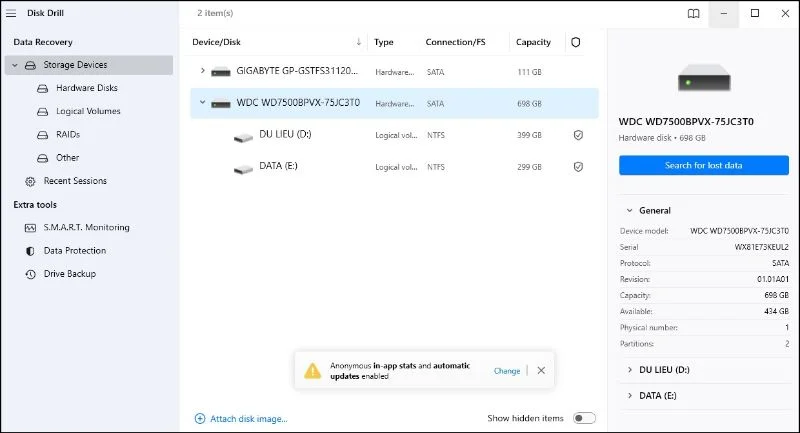Click the DATA (E:) volume icon
Screen dimensions: 800x433
pyautogui.click(x=243, y=169)
